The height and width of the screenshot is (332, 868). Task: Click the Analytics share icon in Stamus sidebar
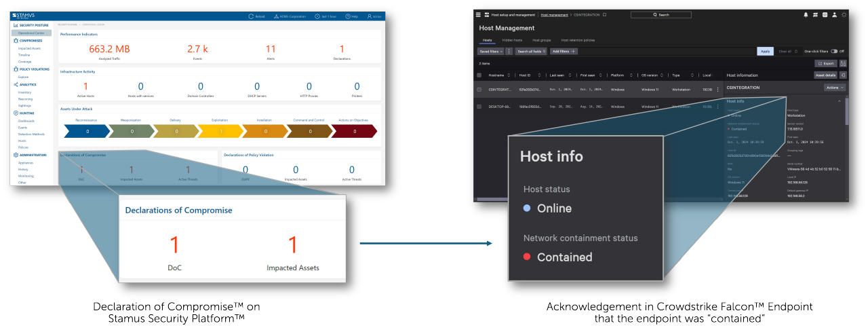pyautogui.click(x=16, y=84)
